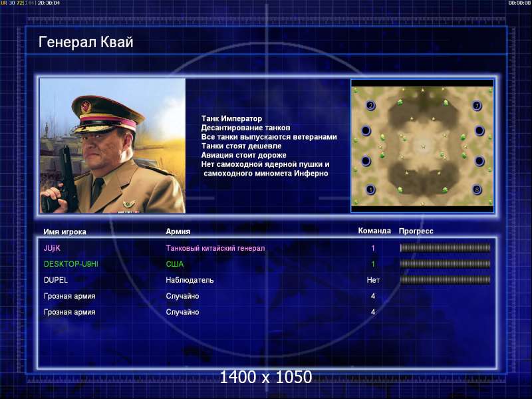
Task: Click "самоходного миномета Инферно" line
Action: [x=266, y=174]
